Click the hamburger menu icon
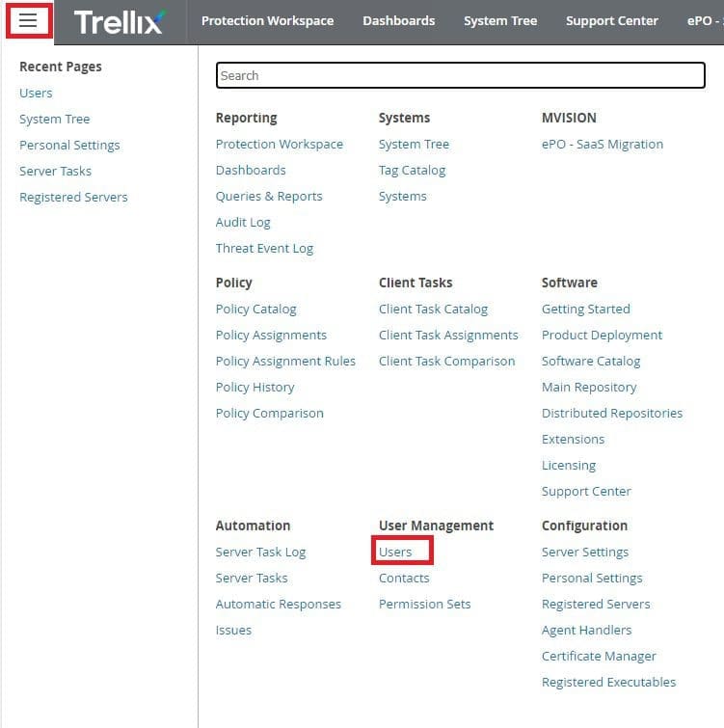Image resolution: width=724 pixels, height=728 pixels. (28, 20)
